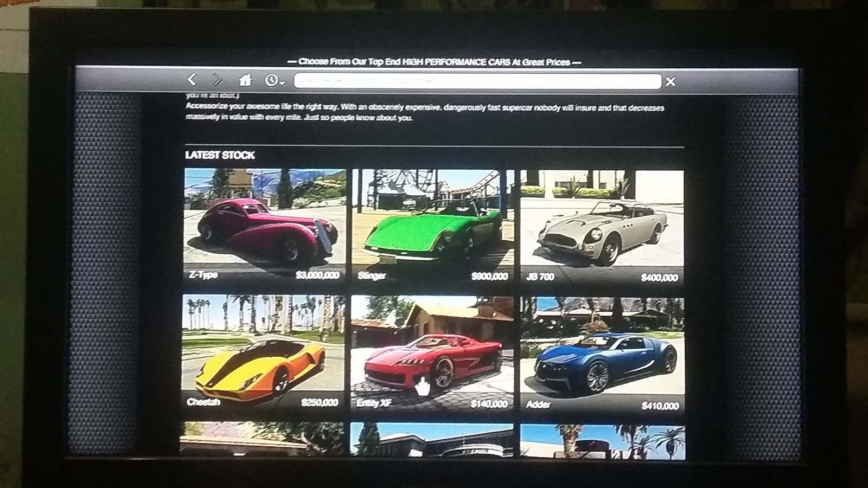Click the Cheetah name label
Viewport: 868px width, 488px height.
click(202, 402)
